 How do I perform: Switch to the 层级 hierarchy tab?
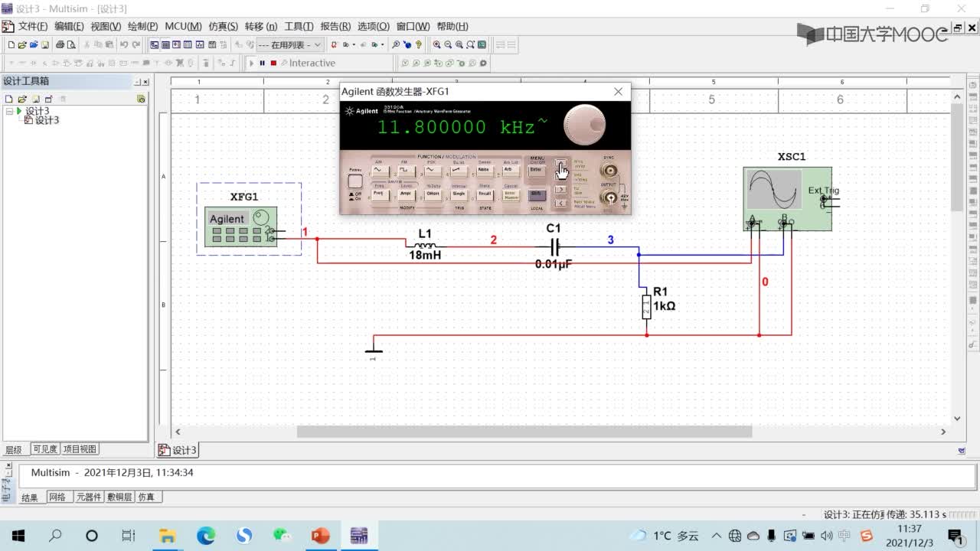click(14, 449)
